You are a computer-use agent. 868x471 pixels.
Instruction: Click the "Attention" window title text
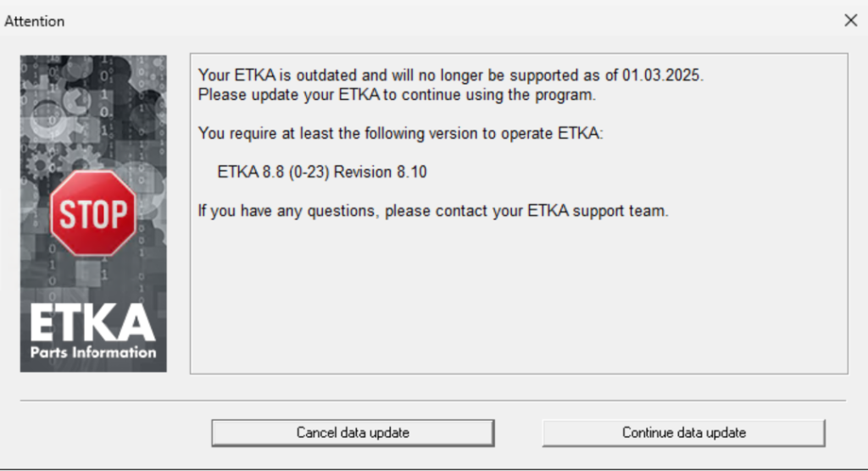[x=35, y=21]
